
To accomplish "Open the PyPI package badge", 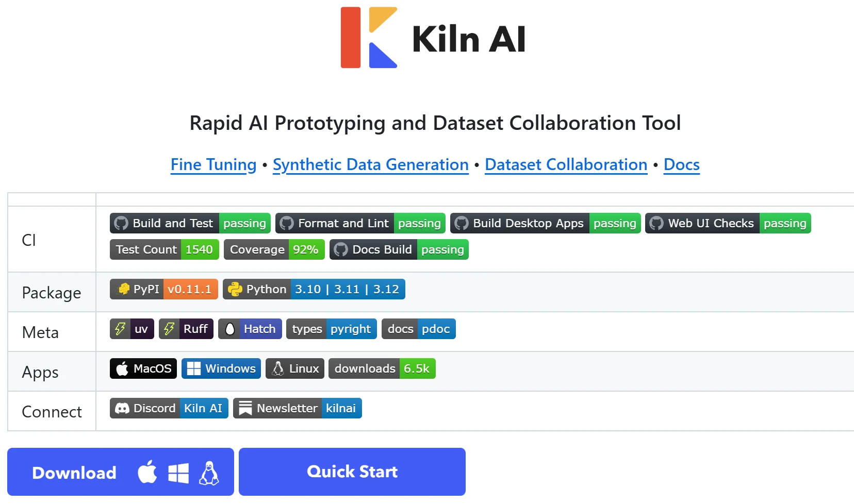I will coord(163,289).
